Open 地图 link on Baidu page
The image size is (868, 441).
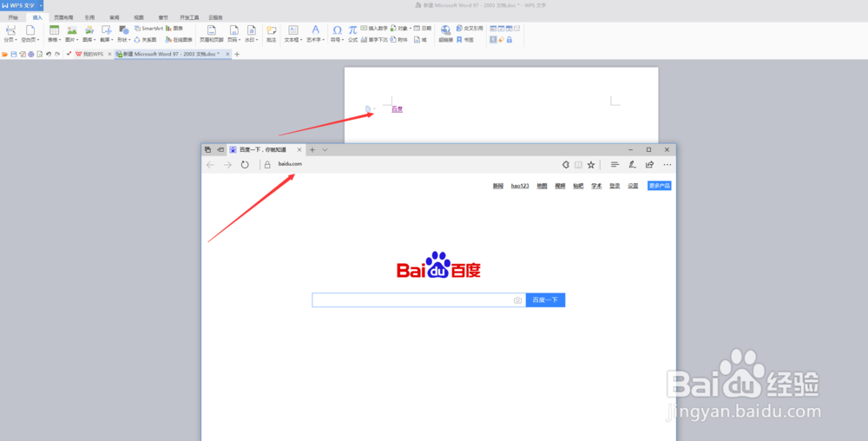click(542, 186)
